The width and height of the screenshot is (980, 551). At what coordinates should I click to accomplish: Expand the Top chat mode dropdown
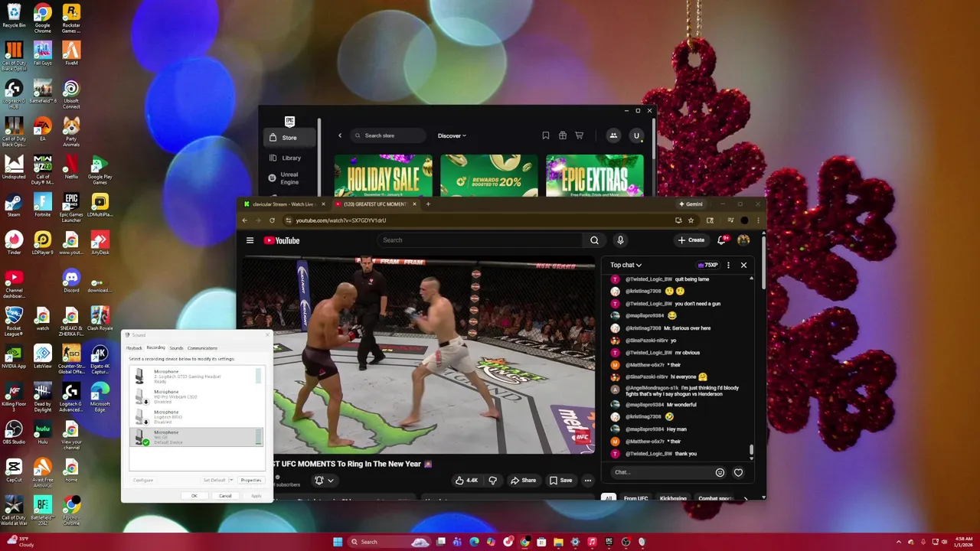click(x=626, y=265)
